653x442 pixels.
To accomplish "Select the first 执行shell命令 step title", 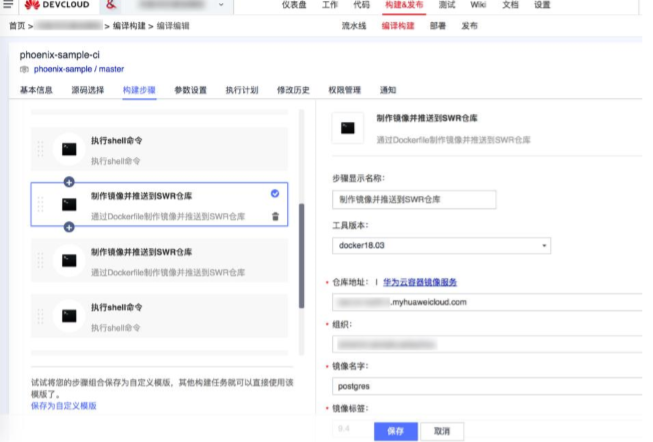I will click(117, 141).
